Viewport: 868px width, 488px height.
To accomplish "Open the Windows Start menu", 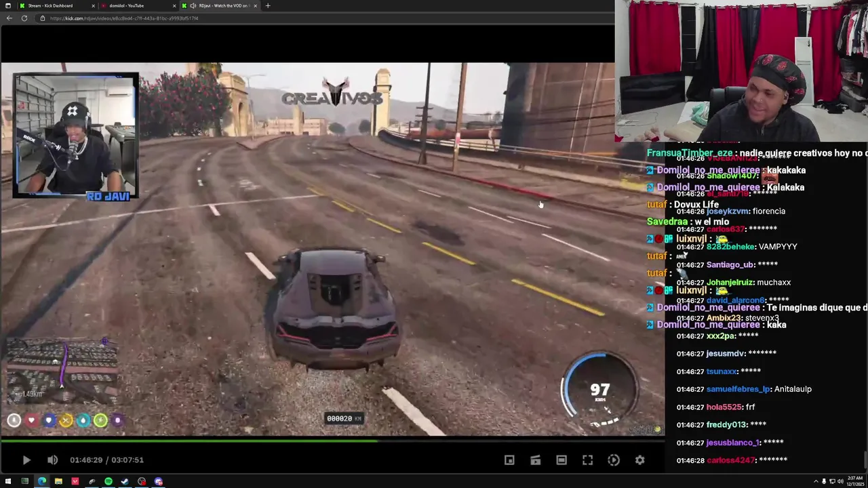I will coord(8,482).
